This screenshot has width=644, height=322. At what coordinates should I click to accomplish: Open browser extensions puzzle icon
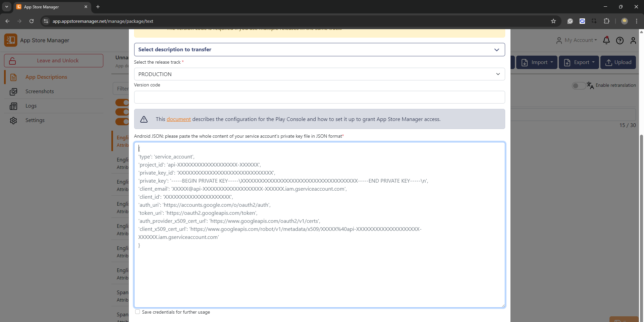pyautogui.click(x=606, y=21)
